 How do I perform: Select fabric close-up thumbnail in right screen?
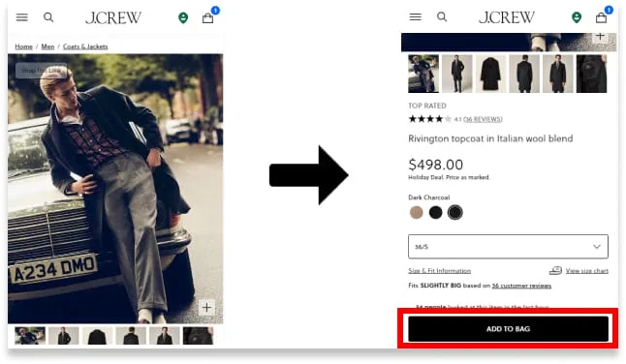pyautogui.click(x=591, y=74)
